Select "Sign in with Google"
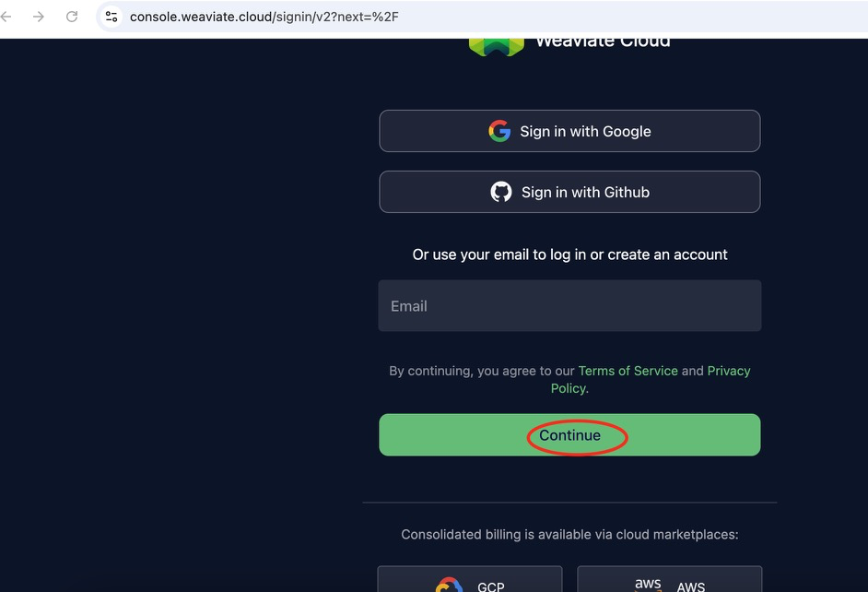 click(569, 131)
